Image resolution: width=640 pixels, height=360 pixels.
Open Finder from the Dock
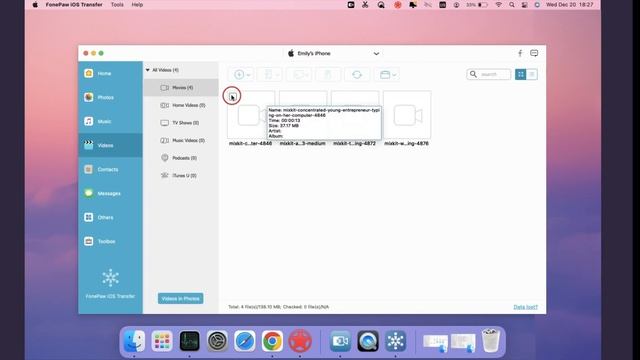134,341
